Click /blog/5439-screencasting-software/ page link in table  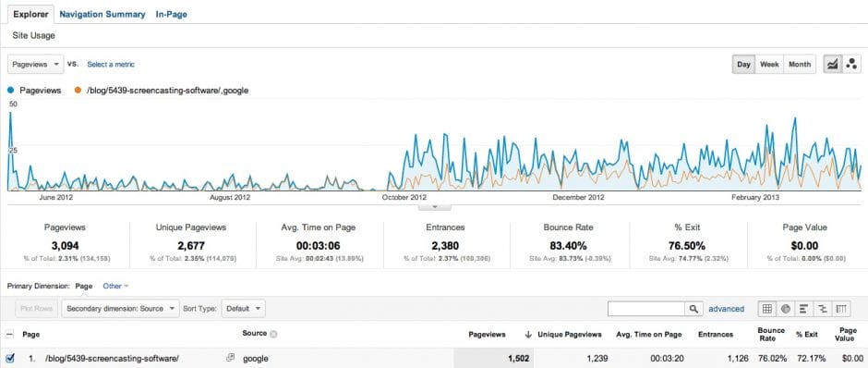tap(113, 358)
